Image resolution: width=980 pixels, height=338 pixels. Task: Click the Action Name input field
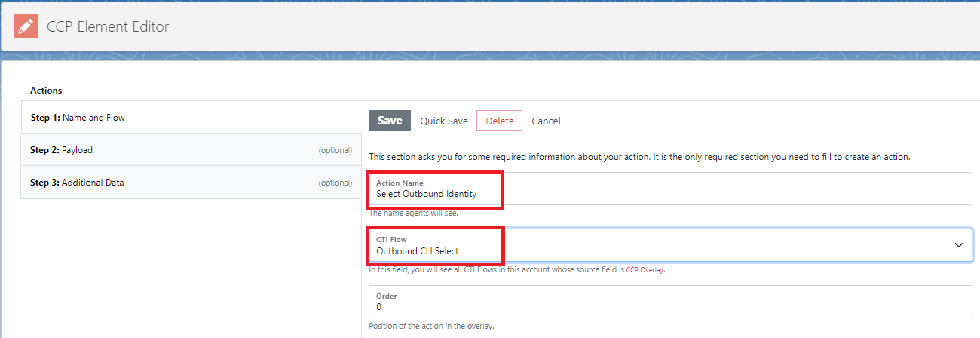(670, 189)
